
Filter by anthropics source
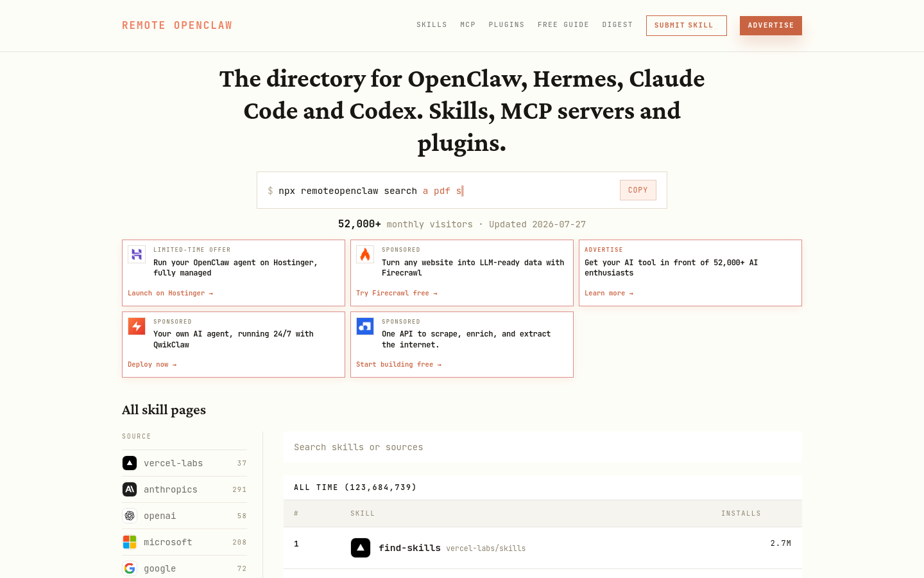[185, 489]
